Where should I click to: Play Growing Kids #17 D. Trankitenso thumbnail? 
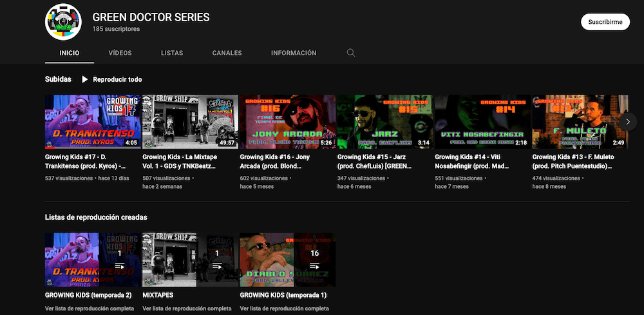93,122
